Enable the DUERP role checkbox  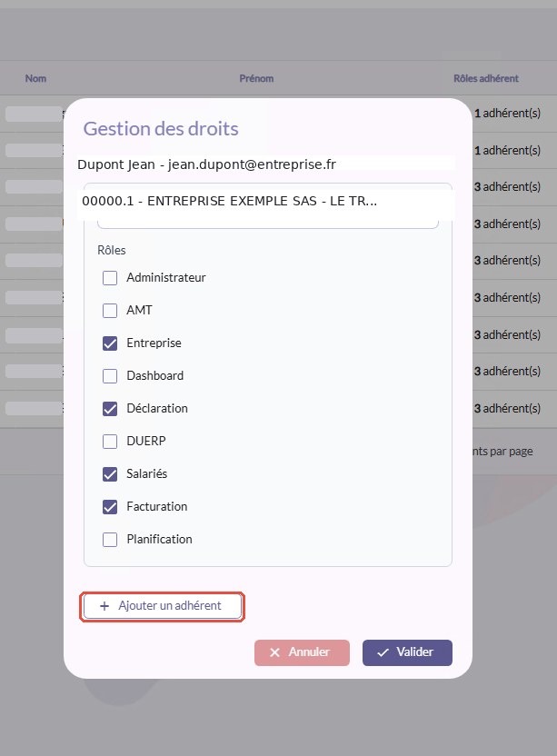[110, 442]
